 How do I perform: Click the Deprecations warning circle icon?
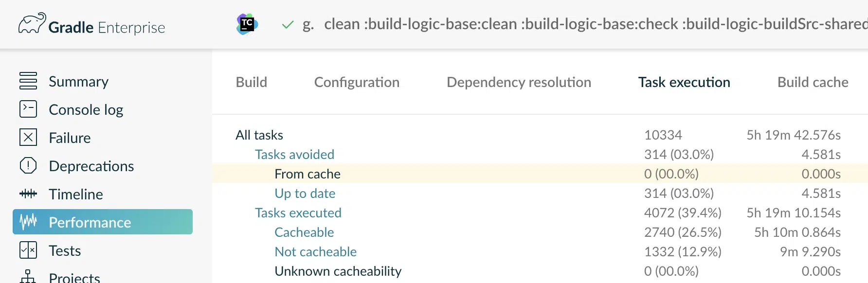point(28,165)
